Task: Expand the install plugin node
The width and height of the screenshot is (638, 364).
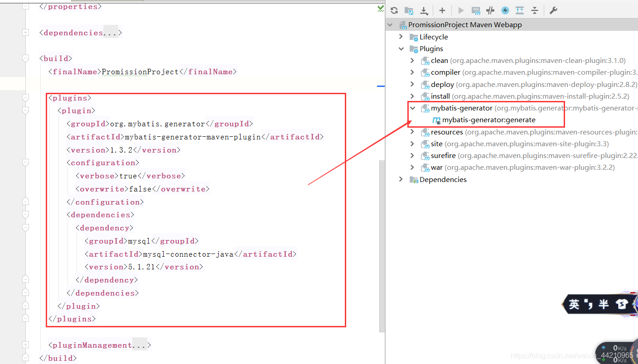Action: tap(412, 96)
